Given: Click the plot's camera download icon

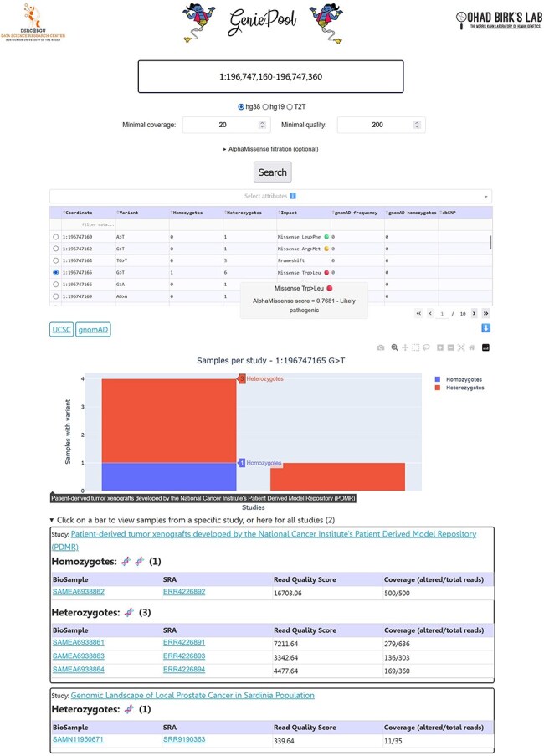Looking at the screenshot, I should point(381,347).
